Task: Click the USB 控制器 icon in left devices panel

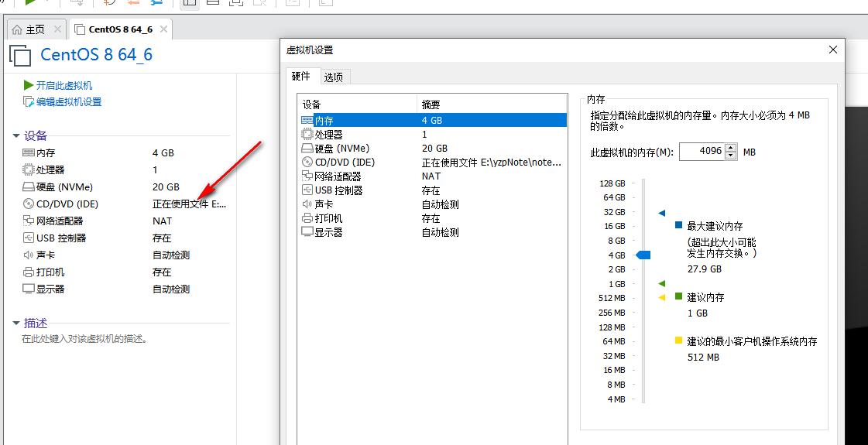Action: coord(28,238)
